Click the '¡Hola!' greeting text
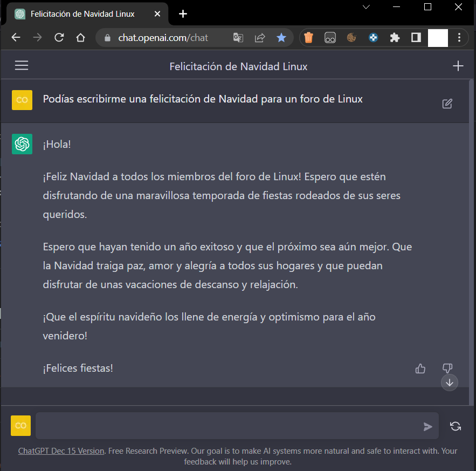Viewport: 476px width, 471px height. point(57,145)
